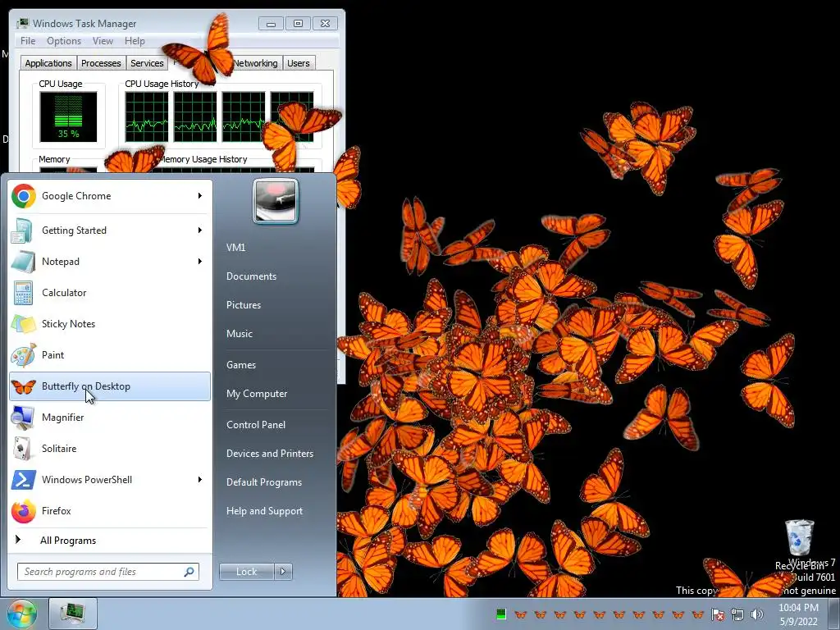Screen dimensions: 840x630
Task: Open Action Center flag tray icon
Action: pos(718,614)
